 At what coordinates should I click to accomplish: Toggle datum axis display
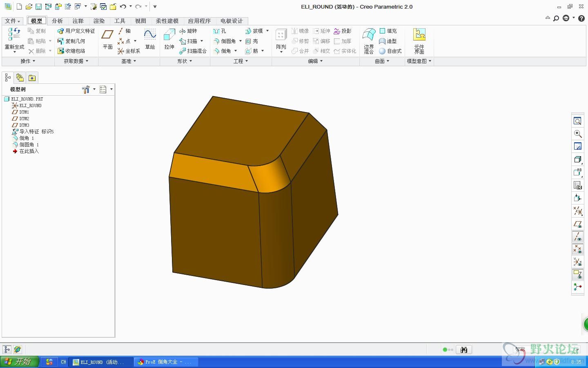(x=577, y=236)
